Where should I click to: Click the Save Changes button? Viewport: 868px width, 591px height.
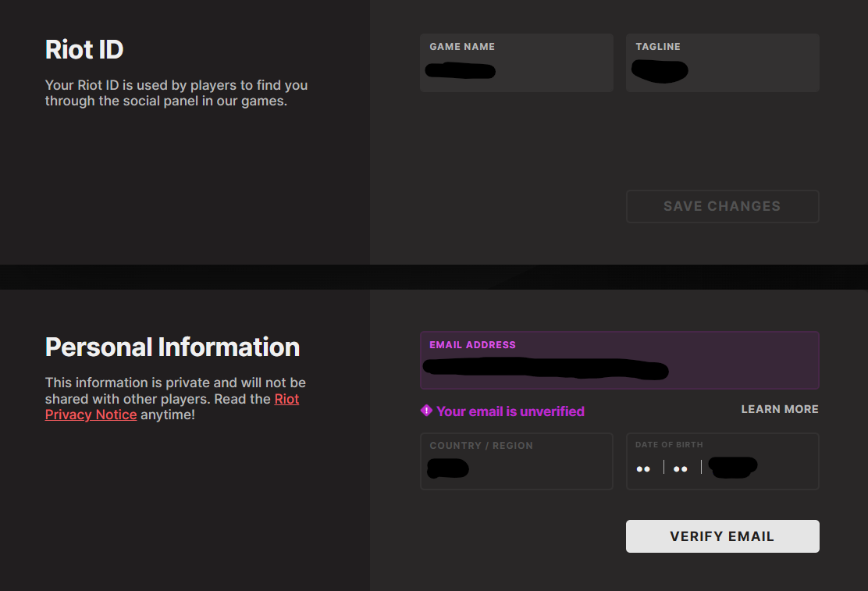pyautogui.click(x=722, y=207)
